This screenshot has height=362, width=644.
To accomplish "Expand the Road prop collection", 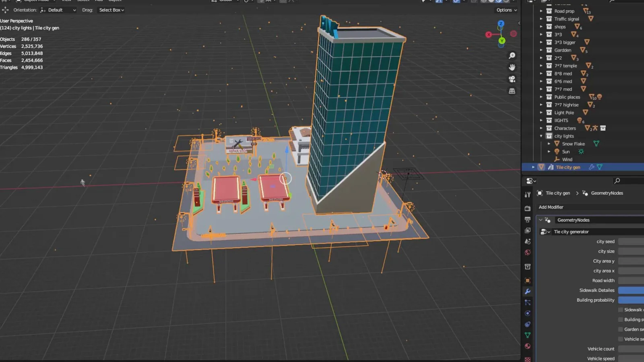I will [541, 11].
